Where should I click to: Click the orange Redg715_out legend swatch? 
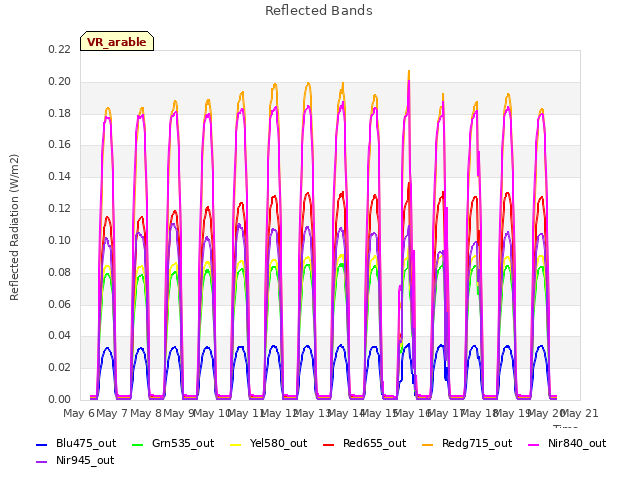(x=428, y=444)
